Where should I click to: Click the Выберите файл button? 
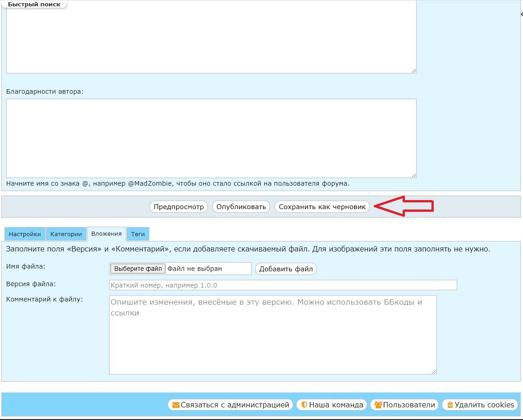click(x=138, y=269)
